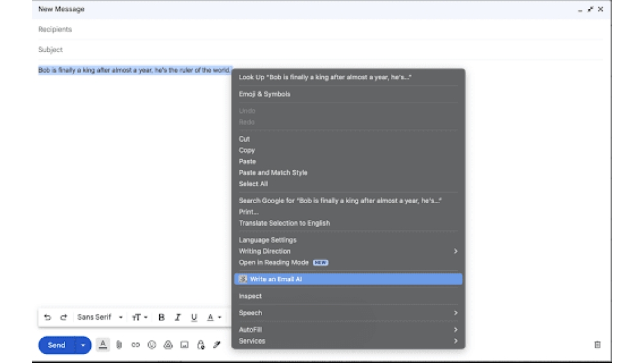Expand Speech submenu
The height and width of the screenshot is (363, 644).
348,313
